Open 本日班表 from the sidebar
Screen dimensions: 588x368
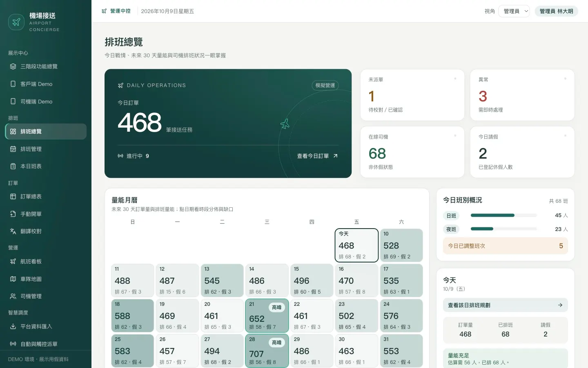(x=46, y=166)
